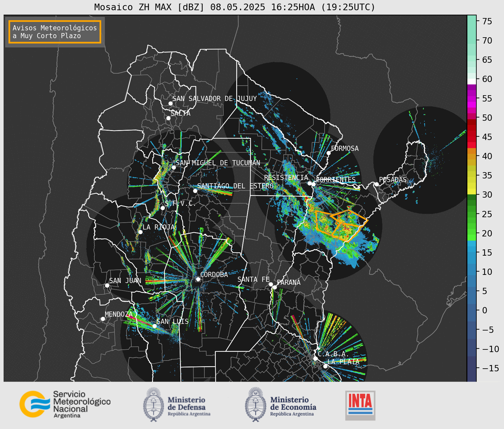Click the San Luis city marker
Screen dimensions: 504x429
pyautogui.click(x=154, y=326)
